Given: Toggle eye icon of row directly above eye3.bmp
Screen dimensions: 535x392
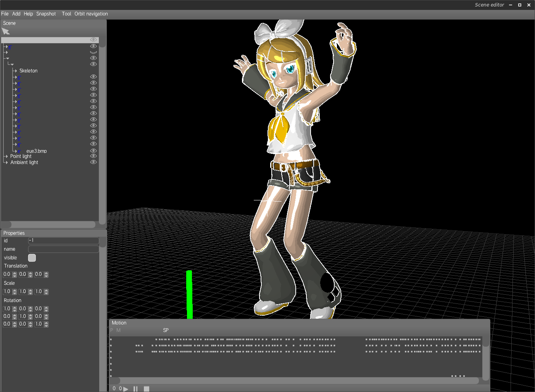Looking at the screenshot, I should (93, 144).
